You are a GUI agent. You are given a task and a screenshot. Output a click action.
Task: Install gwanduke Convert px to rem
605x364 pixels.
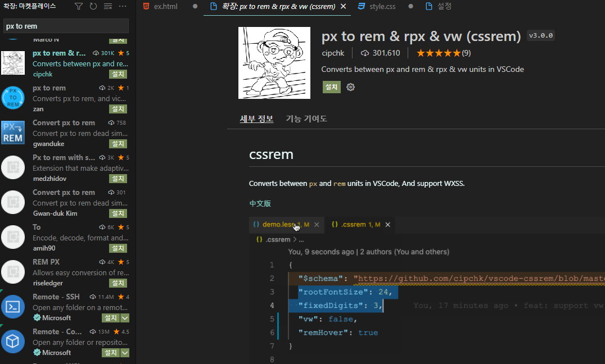click(118, 144)
